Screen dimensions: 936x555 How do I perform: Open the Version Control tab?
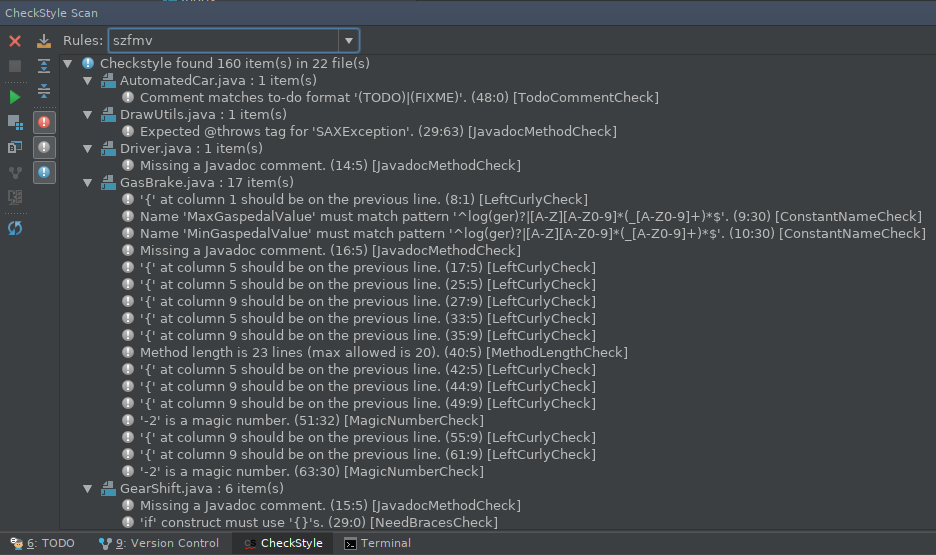click(x=159, y=543)
